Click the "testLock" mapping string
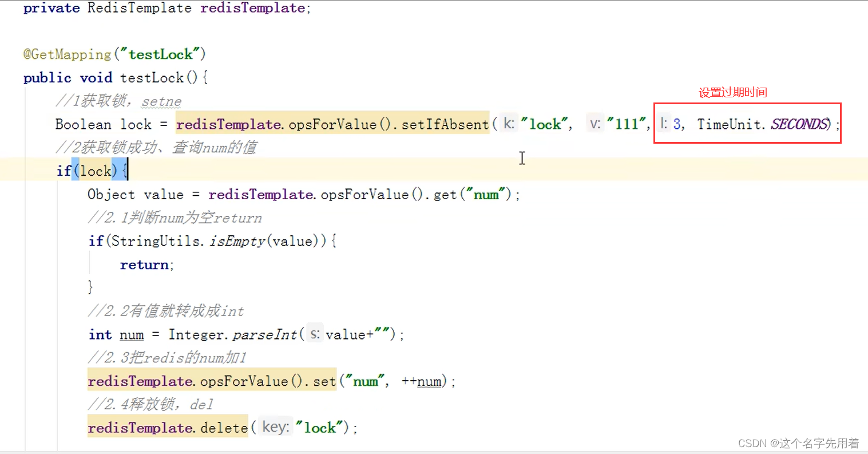This screenshot has height=454, width=868. (160, 54)
